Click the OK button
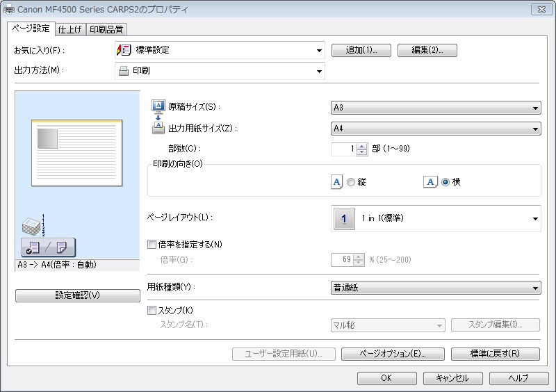556x392 pixels. tap(387, 378)
